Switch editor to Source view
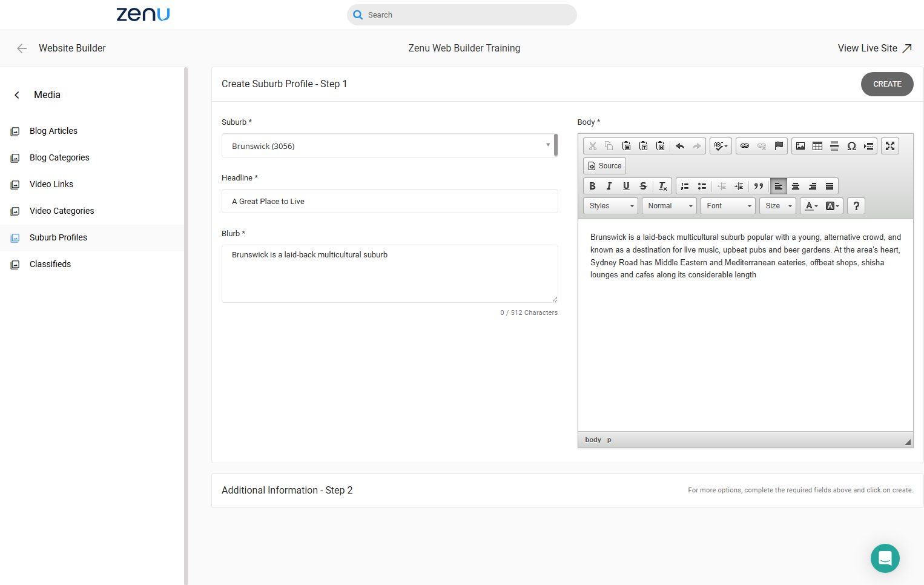This screenshot has height=585, width=924. tap(604, 166)
